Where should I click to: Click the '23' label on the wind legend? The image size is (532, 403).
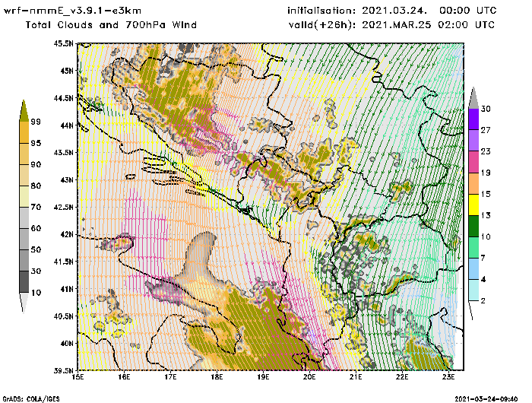point(486,151)
